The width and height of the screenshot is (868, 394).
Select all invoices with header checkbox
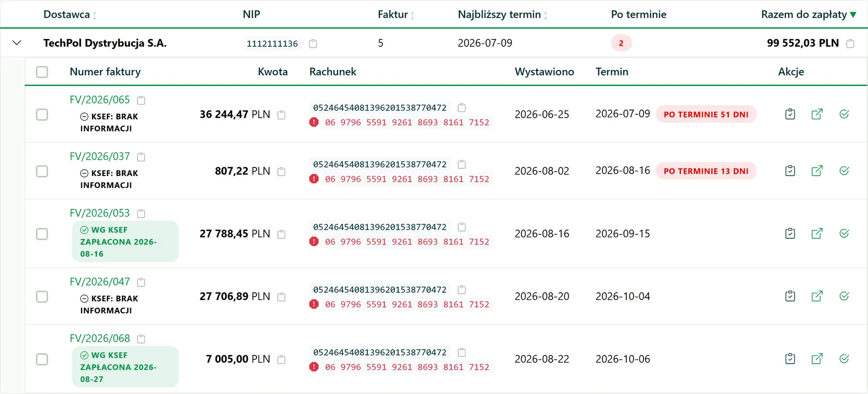pyautogui.click(x=42, y=72)
